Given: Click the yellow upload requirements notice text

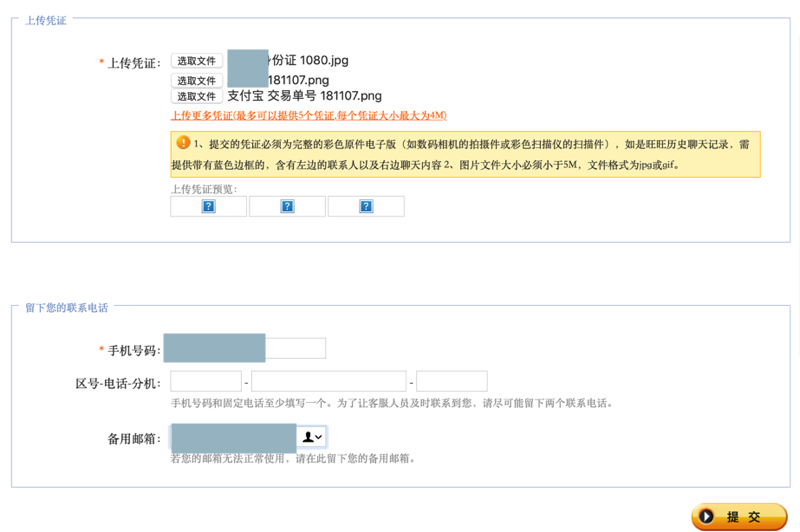Looking at the screenshot, I should pos(470,154).
